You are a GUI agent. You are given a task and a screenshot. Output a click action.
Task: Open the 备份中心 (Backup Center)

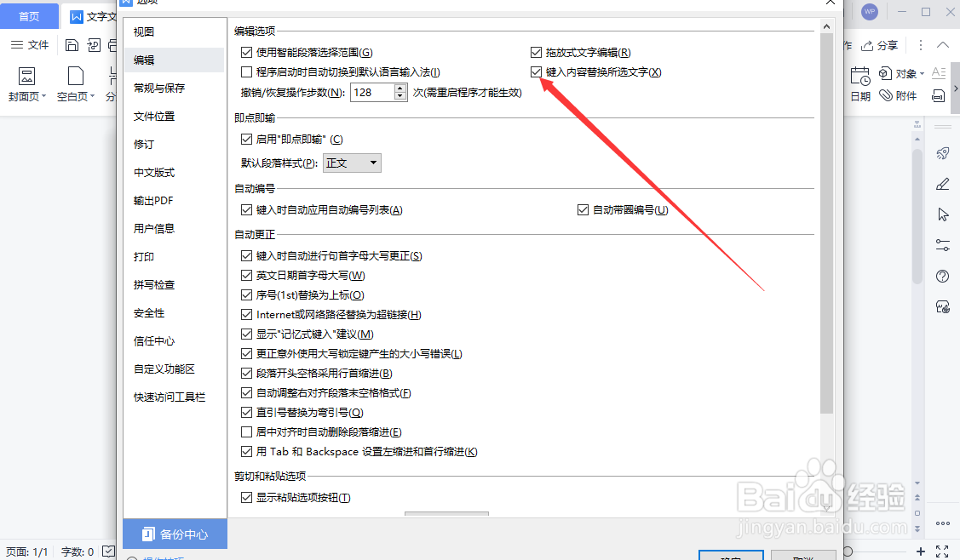175,533
